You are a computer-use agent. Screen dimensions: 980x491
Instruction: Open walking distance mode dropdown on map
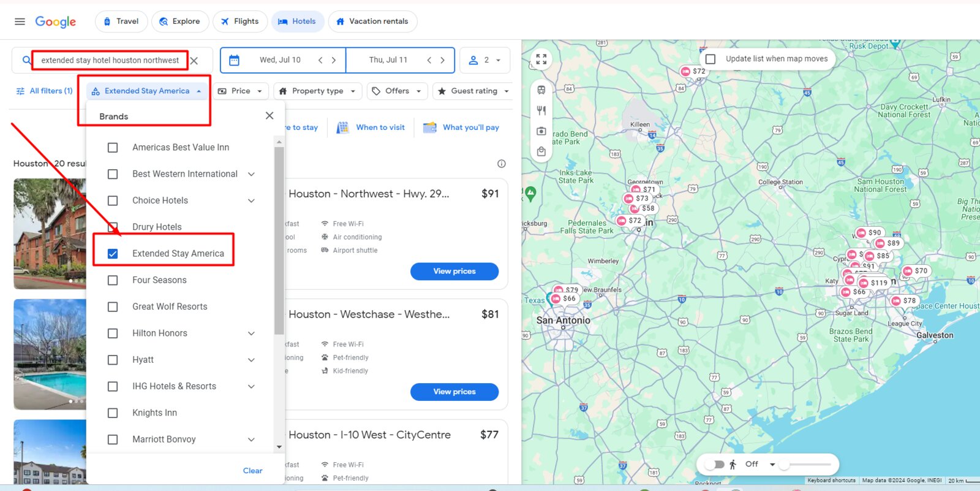pyautogui.click(x=772, y=464)
